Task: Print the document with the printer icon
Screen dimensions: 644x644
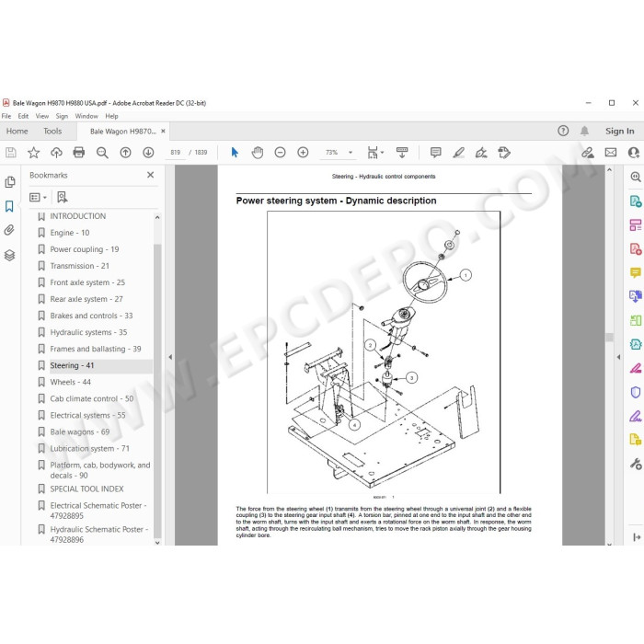Action: point(78,153)
